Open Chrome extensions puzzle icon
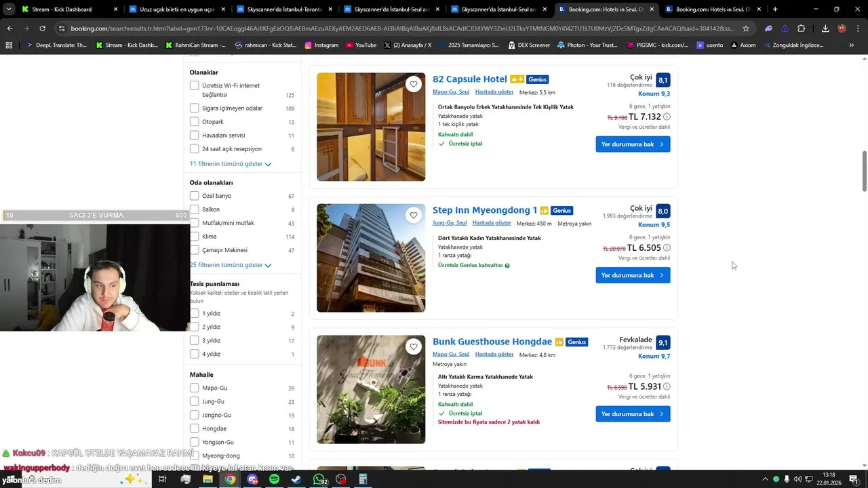The image size is (868, 488). pos(801,28)
